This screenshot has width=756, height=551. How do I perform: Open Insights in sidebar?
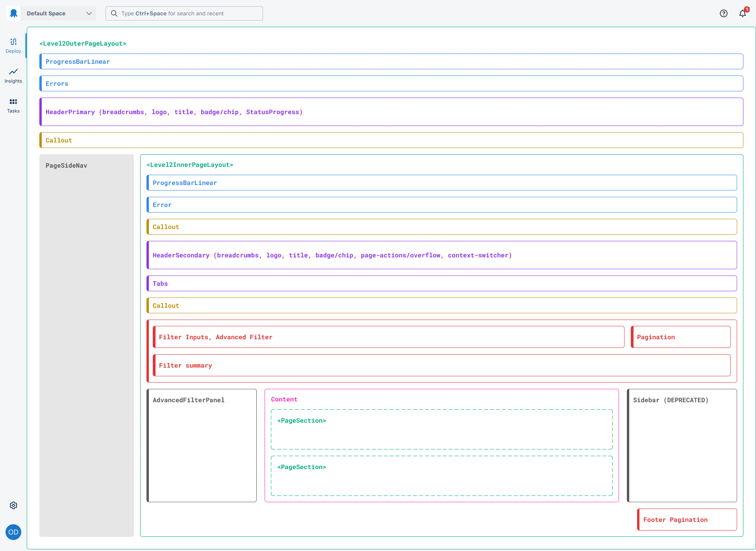coord(13,76)
